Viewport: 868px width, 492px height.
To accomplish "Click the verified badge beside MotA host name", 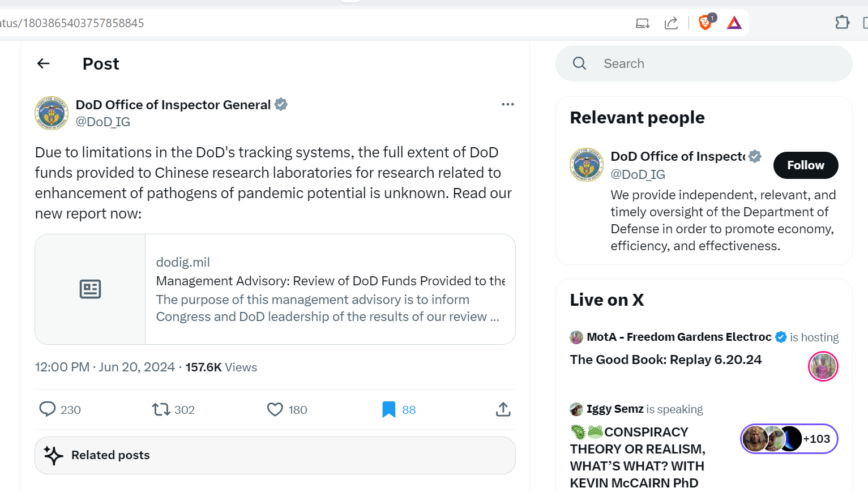I will (781, 337).
